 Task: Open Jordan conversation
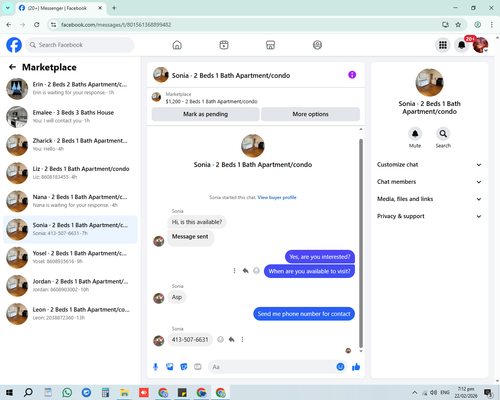coord(70,286)
